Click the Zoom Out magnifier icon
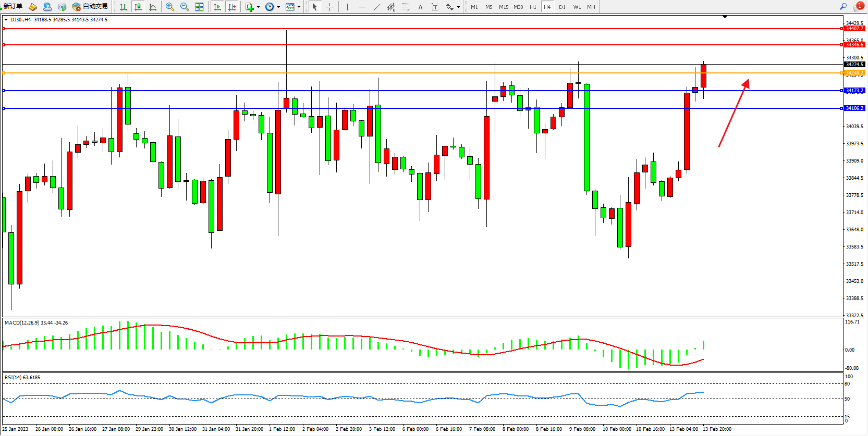Viewport: 868px width, 436px height. coord(184,7)
